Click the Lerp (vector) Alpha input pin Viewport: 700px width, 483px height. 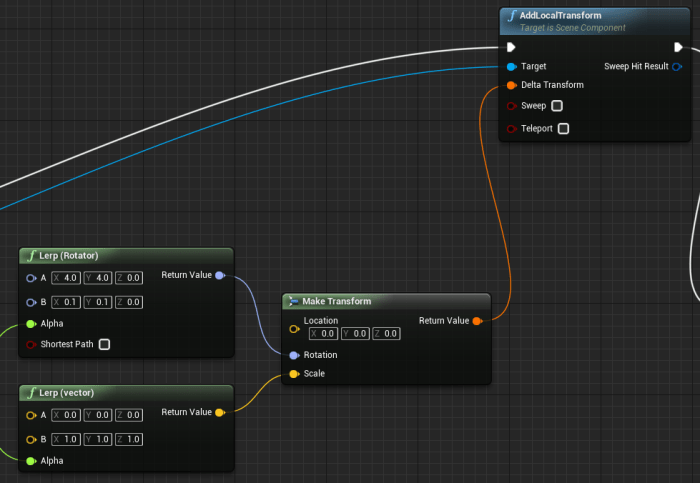[30, 461]
